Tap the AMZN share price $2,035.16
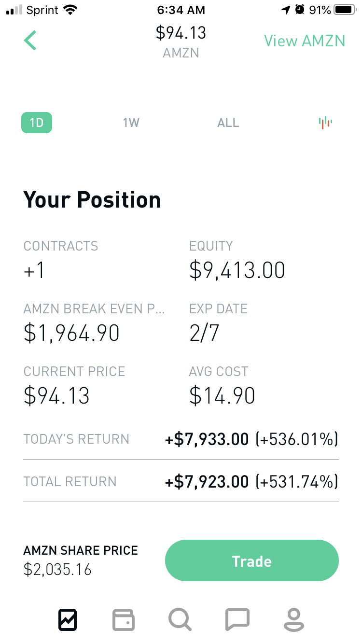Screen dimensions: 362x644 [x=57, y=570]
